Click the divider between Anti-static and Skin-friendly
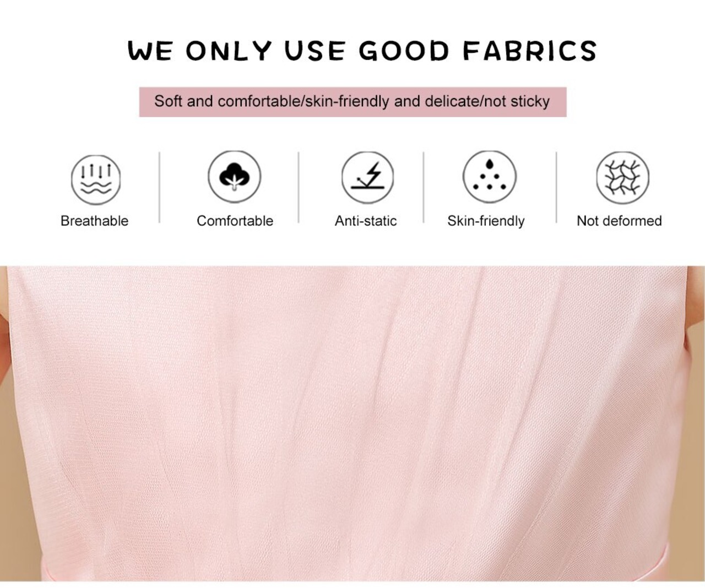705x588 pixels. (424, 187)
